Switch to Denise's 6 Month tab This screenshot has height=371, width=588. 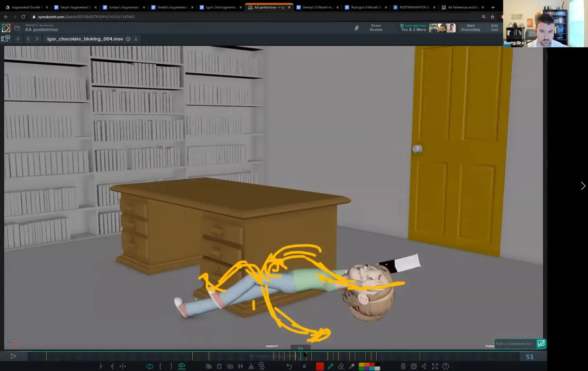pyautogui.click(x=318, y=7)
